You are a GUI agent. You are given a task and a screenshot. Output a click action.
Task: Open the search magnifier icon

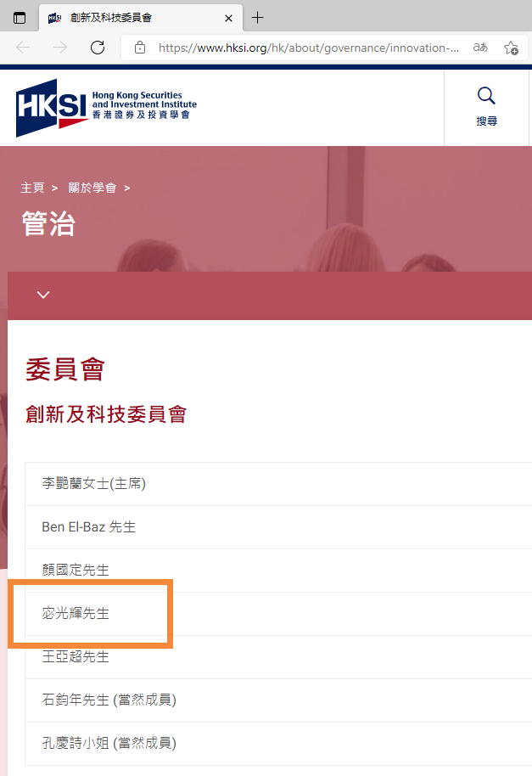point(486,96)
